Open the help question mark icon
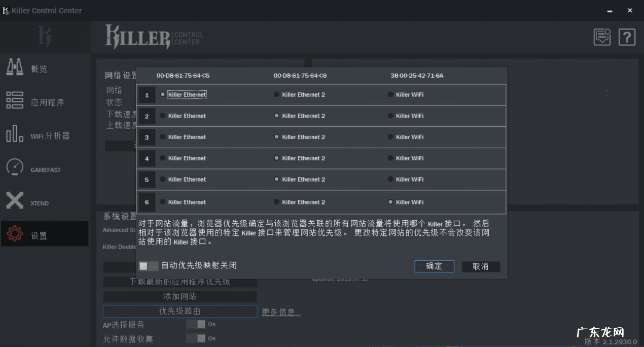Image resolution: width=644 pixels, height=347 pixels. coord(627,37)
